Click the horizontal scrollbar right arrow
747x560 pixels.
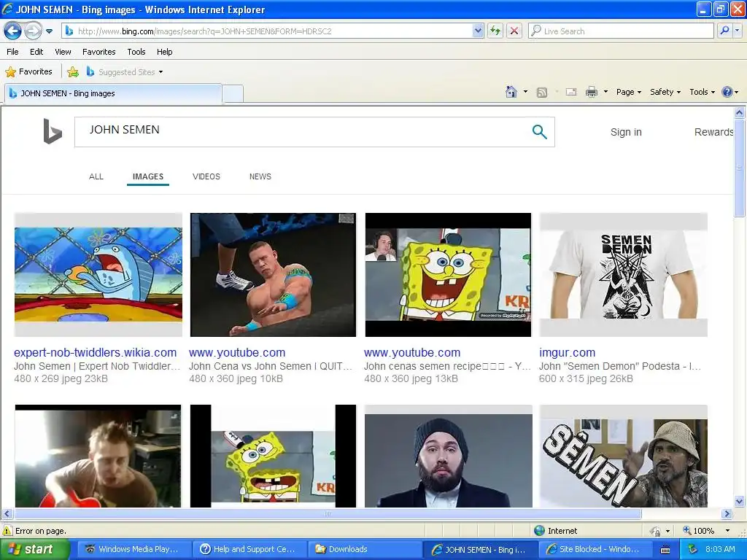click(727, 514)
